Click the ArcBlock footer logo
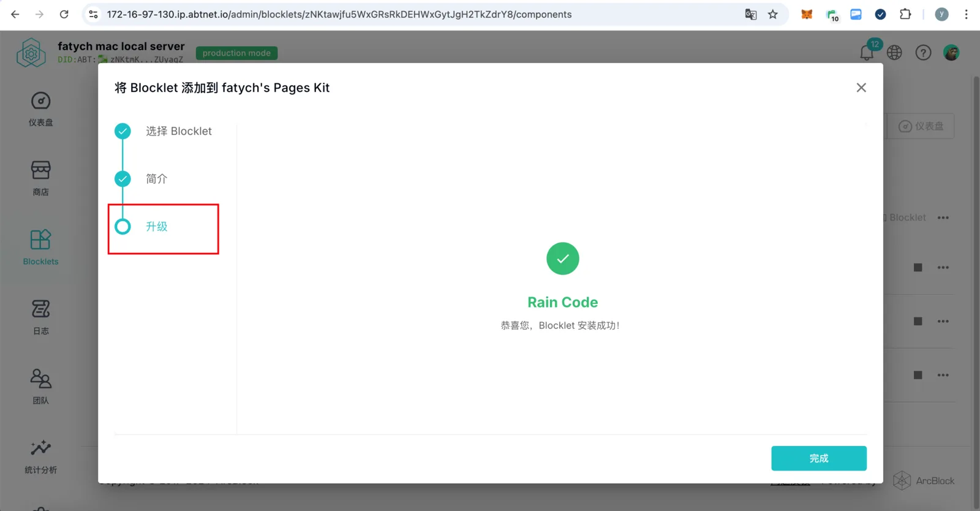 pyautogui.click(x=924, y=481)
